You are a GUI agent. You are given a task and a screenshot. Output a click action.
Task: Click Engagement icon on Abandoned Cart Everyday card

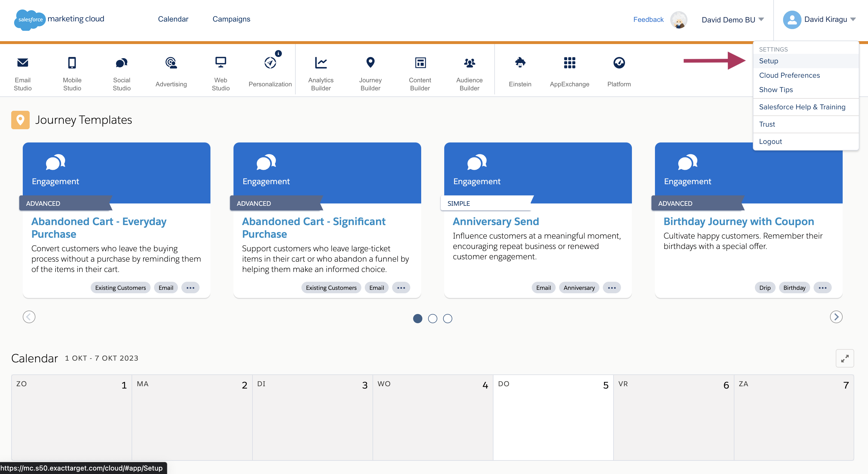pos(56,162)
